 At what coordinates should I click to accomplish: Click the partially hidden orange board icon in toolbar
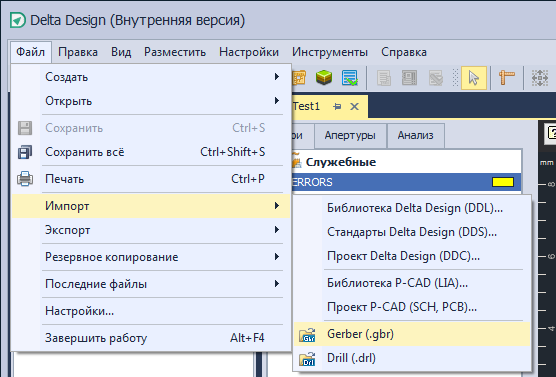(299, 78)
